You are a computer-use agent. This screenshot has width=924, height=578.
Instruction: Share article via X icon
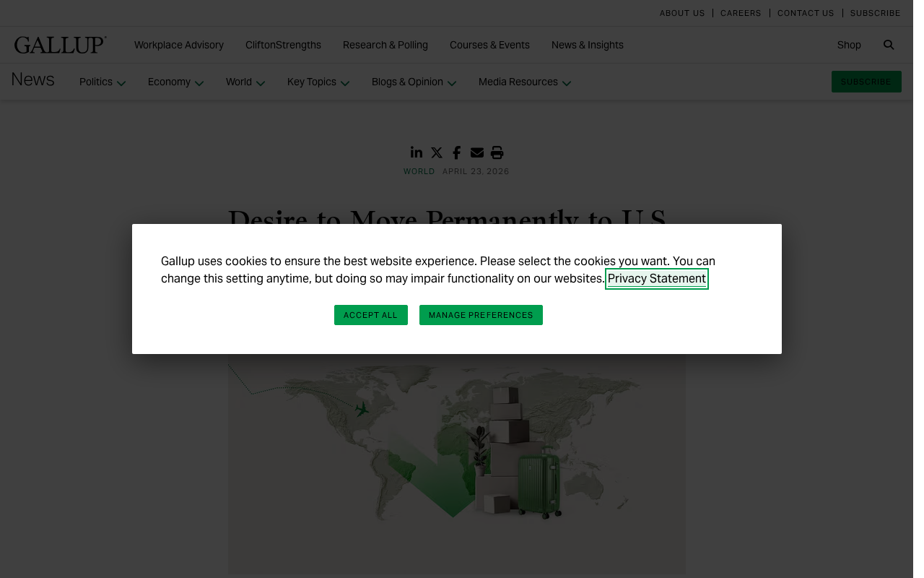point(437,152)
